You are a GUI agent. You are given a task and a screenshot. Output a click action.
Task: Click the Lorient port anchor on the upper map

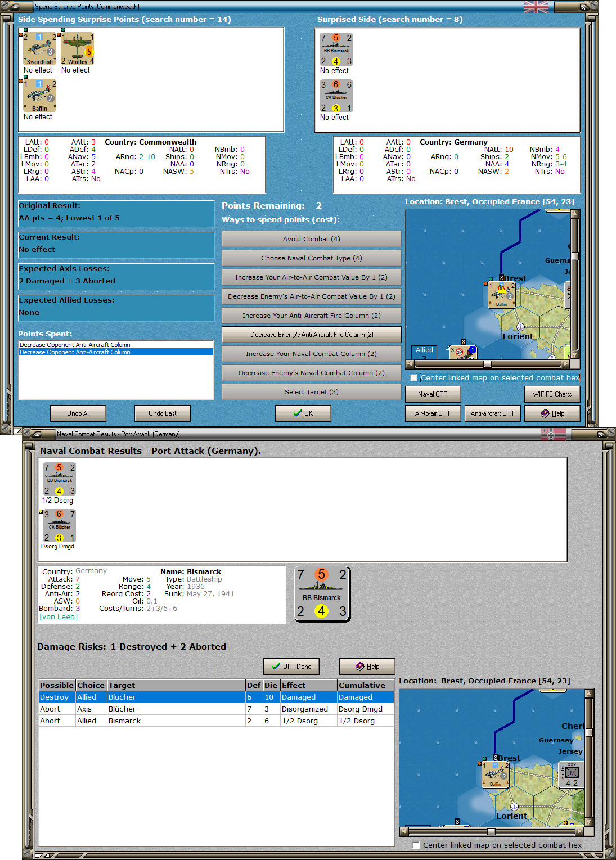520,327
